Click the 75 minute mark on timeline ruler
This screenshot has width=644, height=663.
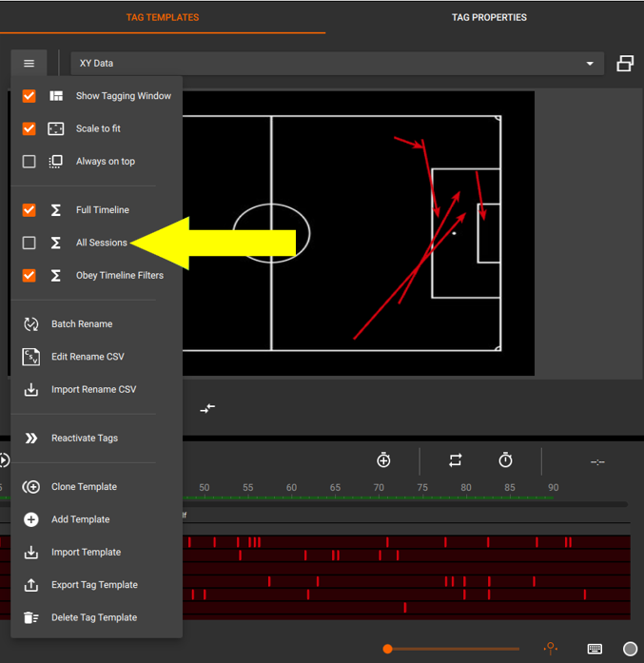click(x=422, y=488)
